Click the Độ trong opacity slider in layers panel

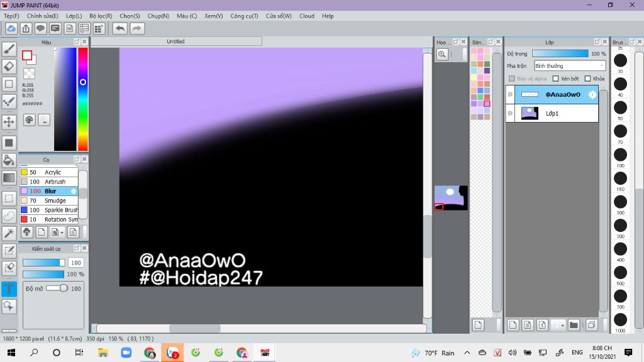coord(560,54)
